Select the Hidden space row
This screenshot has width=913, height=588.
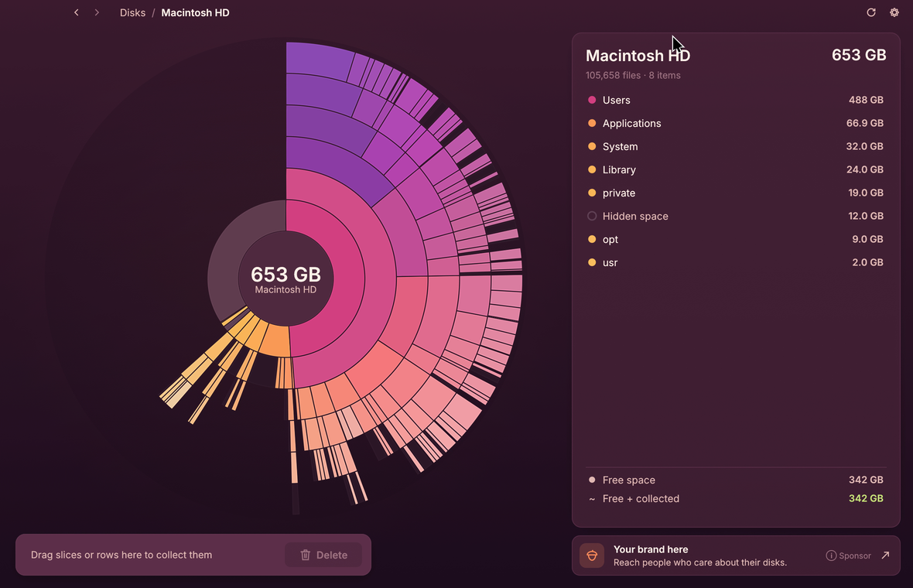(736, 216)
